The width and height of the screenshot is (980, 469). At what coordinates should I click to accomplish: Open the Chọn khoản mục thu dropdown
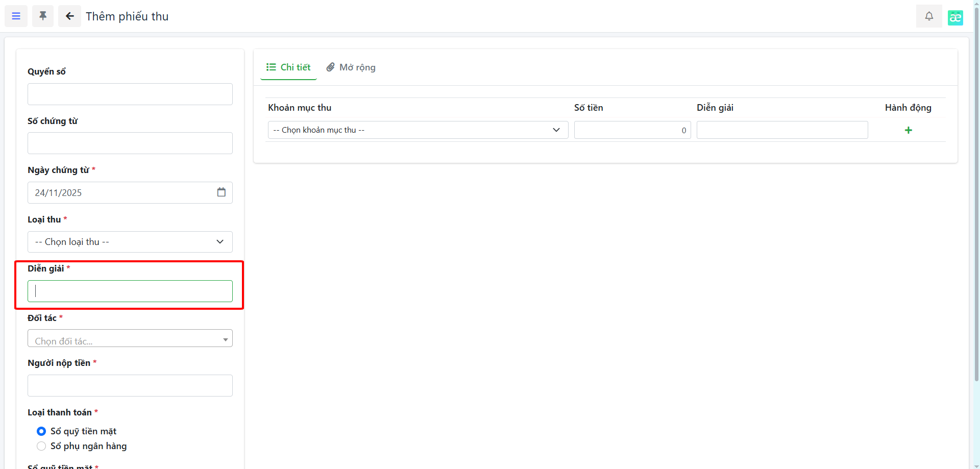pyautogui.click(x=417, y=130)
